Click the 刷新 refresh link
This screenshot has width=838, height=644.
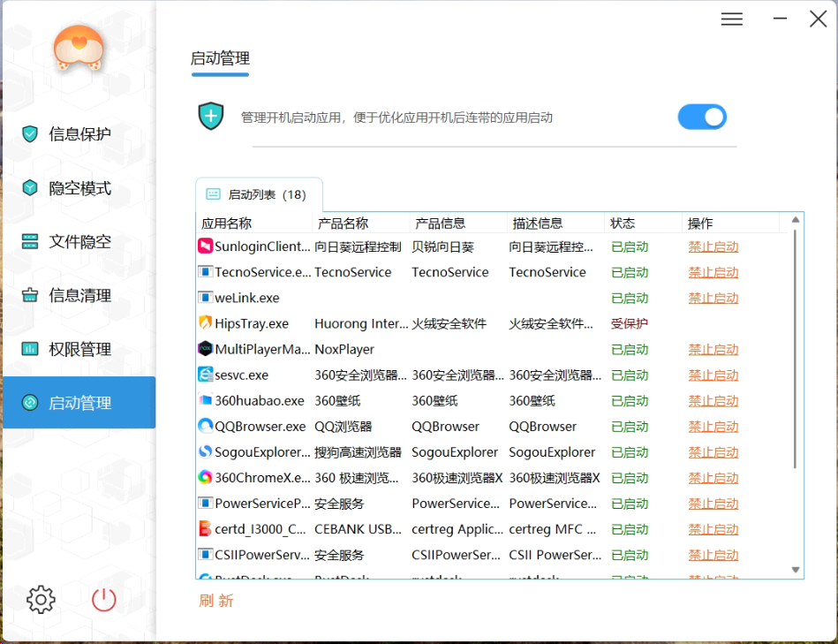pyautogui.click(x=216, y=601)
